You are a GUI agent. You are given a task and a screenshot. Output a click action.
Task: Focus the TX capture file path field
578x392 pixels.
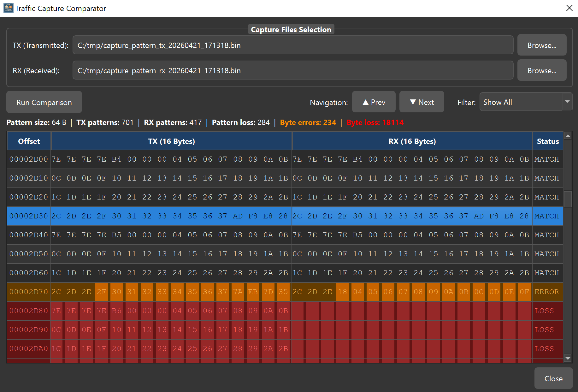coord(293,45)
